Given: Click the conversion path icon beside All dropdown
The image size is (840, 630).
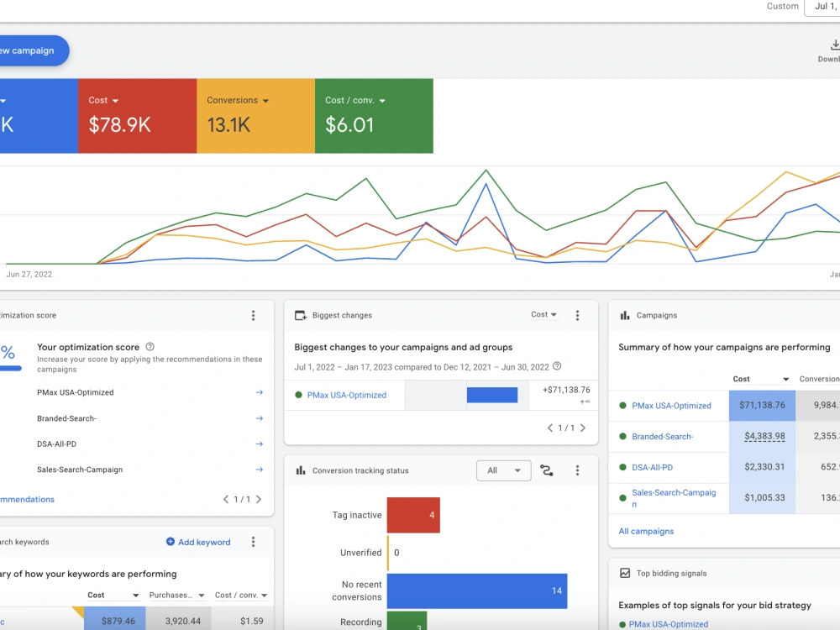Looking at the screenshot, I should point(547,470).
